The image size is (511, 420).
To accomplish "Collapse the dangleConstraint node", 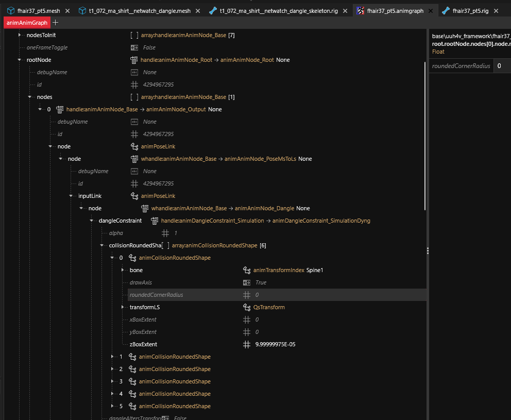I will 92,221.
